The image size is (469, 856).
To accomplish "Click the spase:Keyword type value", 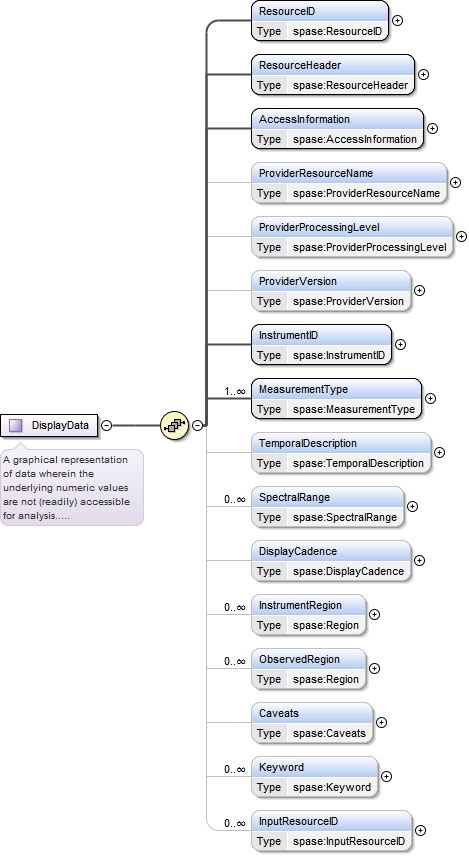I will (331, 788).
